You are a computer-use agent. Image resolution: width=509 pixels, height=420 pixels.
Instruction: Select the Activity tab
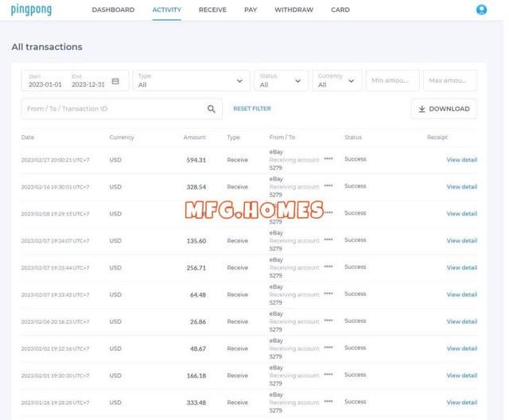click(x=166, y=10)
